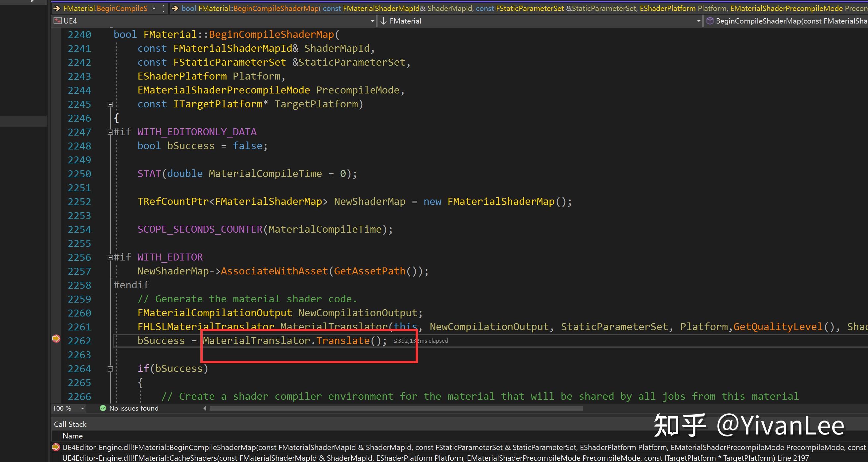Click the shader compiler environment comment line 2266
This screenshot has width=868, height=462.
tap(480, 396)
